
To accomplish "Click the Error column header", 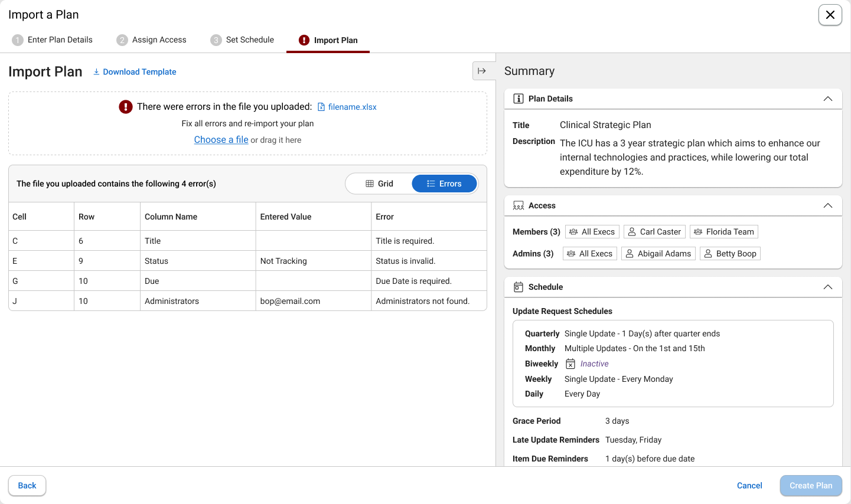I will point(429,217).
